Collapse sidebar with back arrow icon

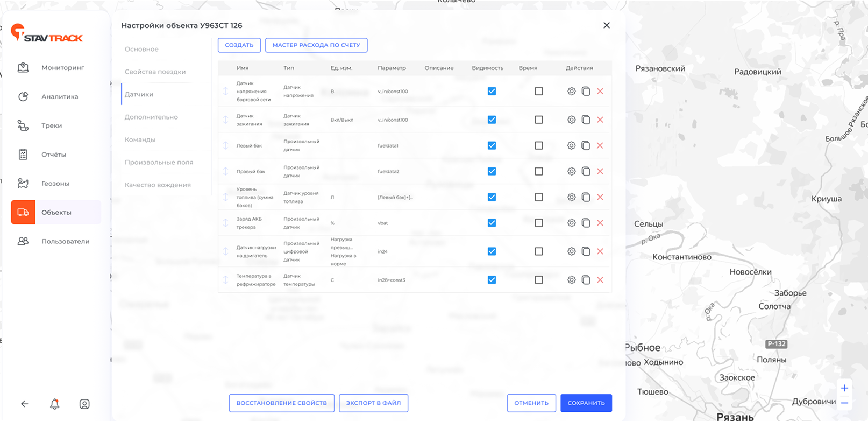pyautogui.click(x=24, y=404)
